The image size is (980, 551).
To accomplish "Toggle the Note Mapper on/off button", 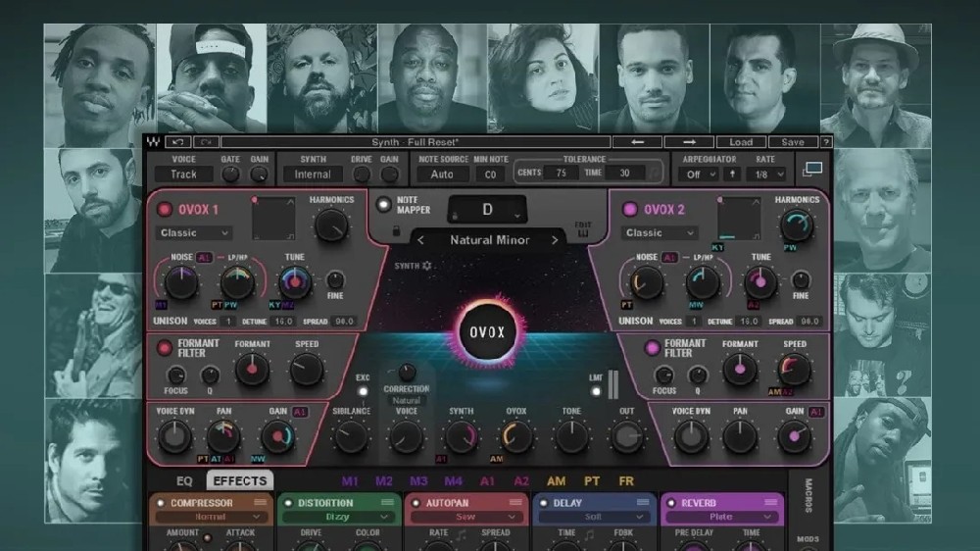I will click(383, 205).
